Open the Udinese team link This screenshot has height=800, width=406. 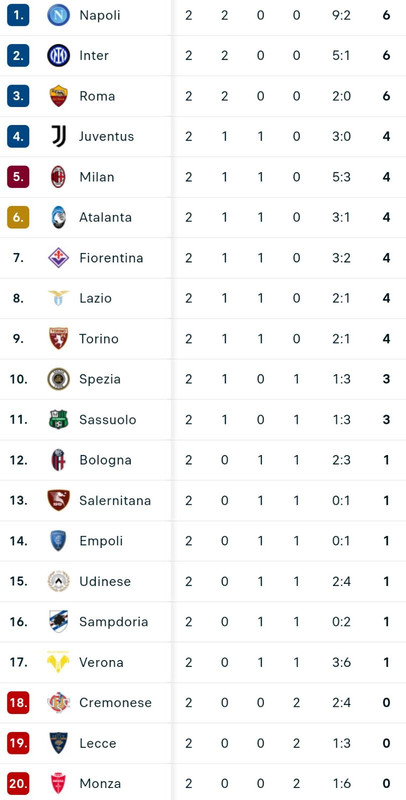tap(105, 581)
